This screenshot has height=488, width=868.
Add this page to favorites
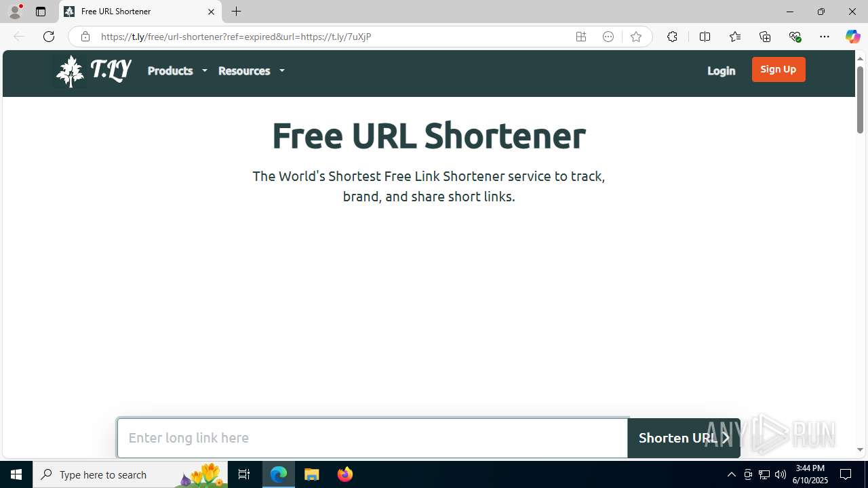point(635,37)
